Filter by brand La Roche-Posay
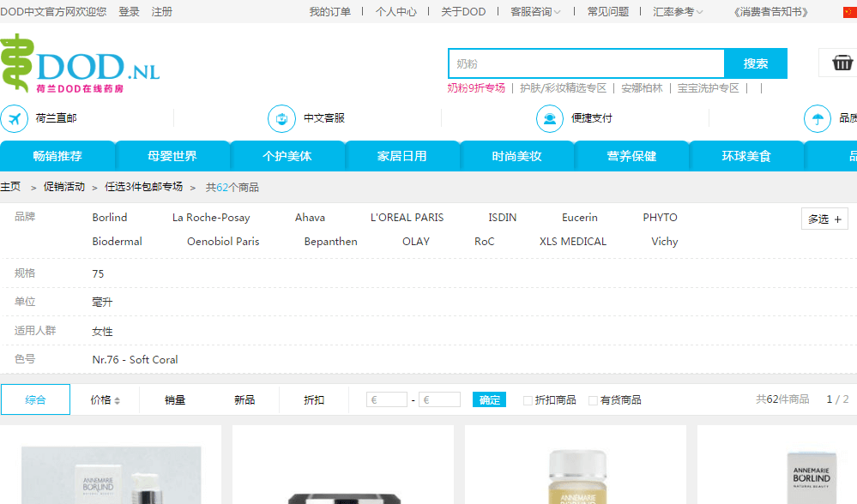This screenshot has width=857, height=504. [x=211, y=218]
